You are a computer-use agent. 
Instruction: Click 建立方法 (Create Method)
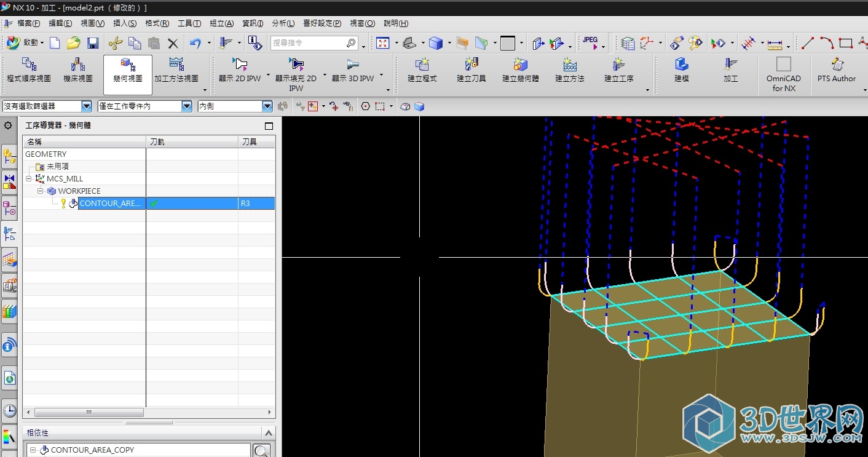570,70
